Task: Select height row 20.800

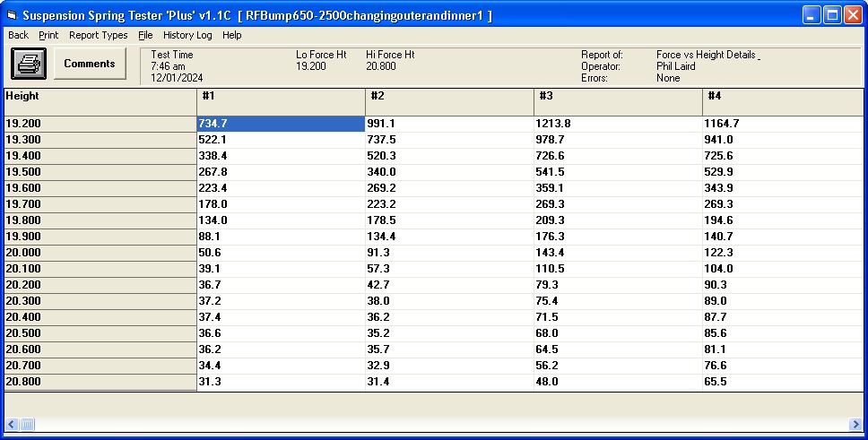Action: pos(100,382)
